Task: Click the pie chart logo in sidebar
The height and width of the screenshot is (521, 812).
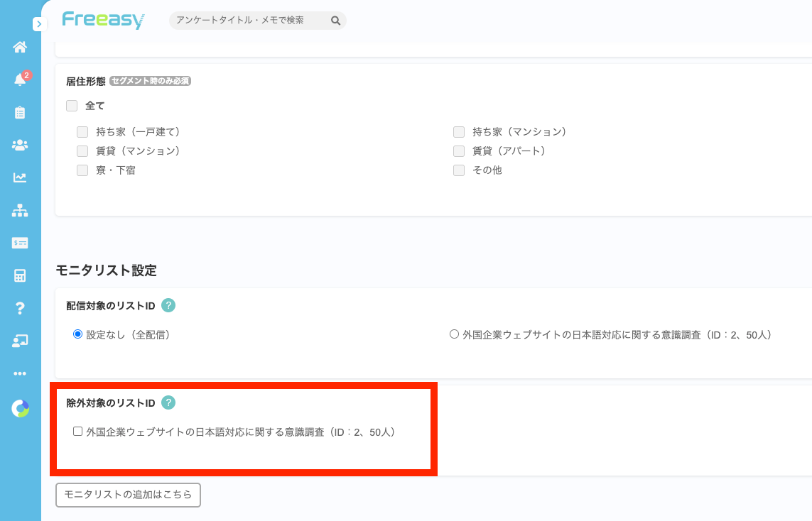Action: tap(20, 409)
